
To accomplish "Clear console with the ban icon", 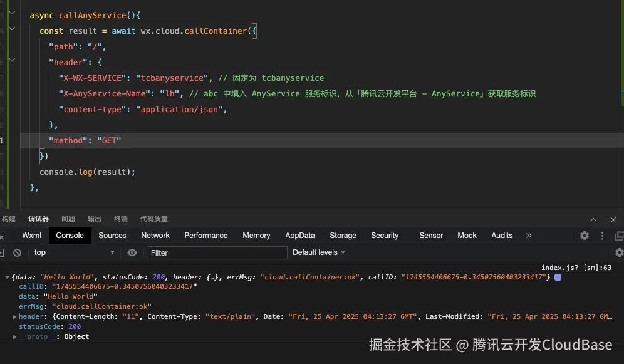I will [x=17, y=252].
